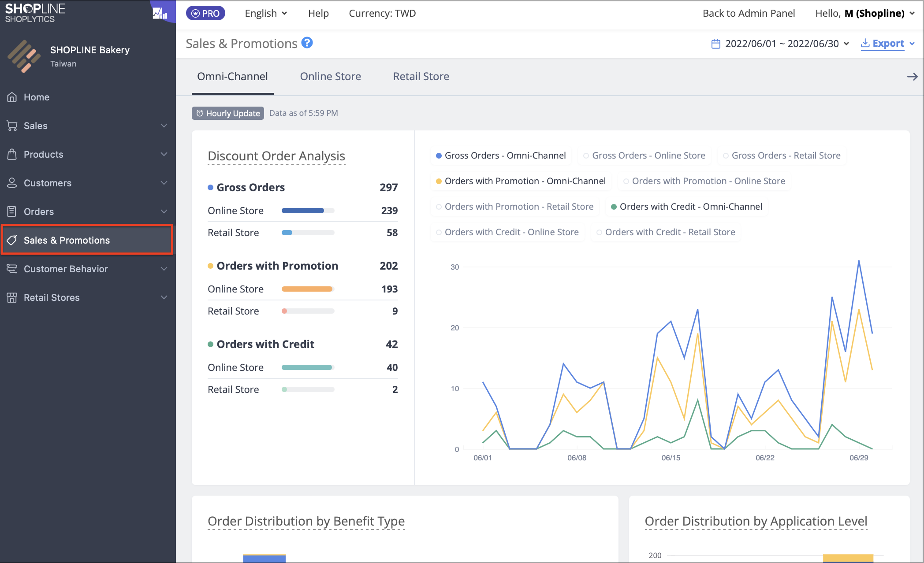The image size is (924, 563).
Task: Click the SHOPLINE Bakery store logo
Action: pos(24,56)
